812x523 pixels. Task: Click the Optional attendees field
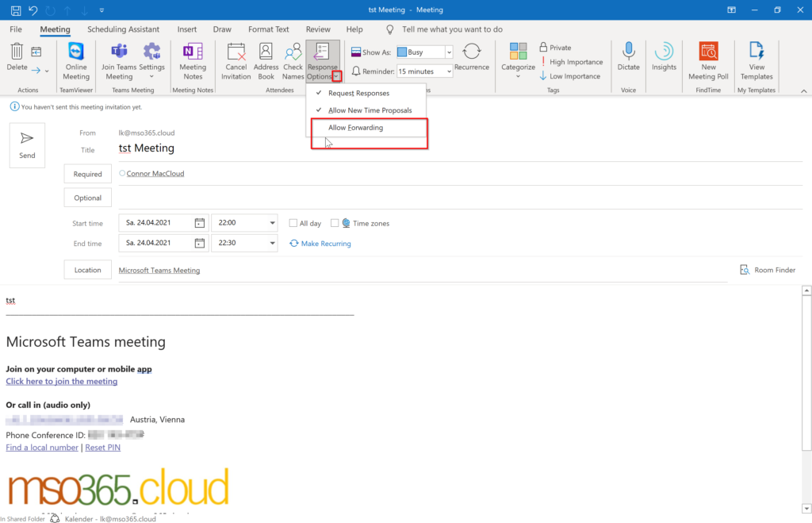pos(460,198)
